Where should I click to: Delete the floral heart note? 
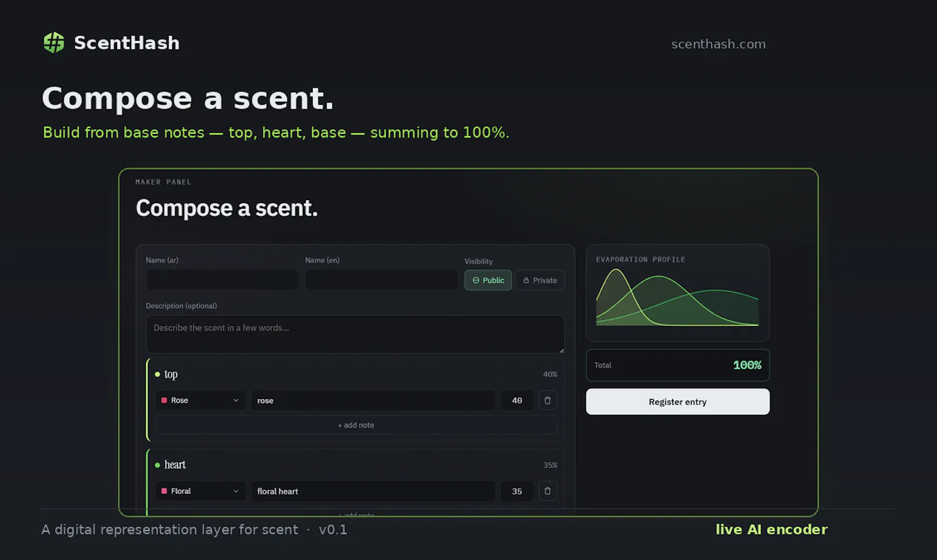pos(548,491)
